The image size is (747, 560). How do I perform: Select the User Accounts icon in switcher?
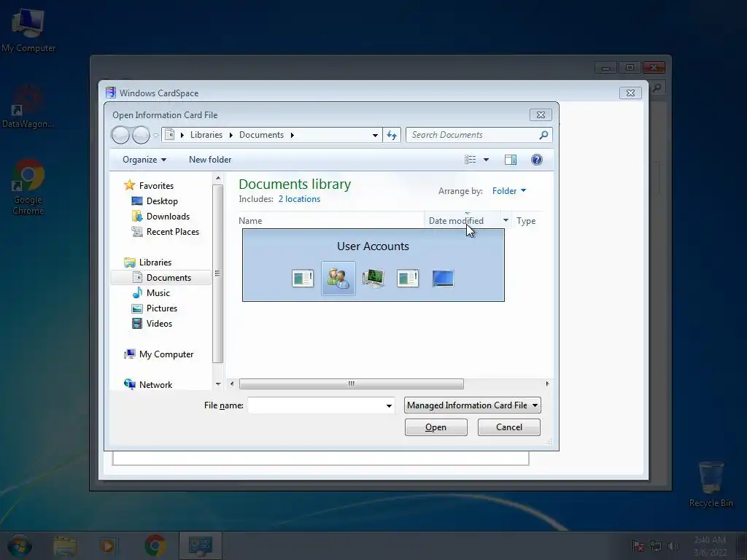tap(338, 278)
